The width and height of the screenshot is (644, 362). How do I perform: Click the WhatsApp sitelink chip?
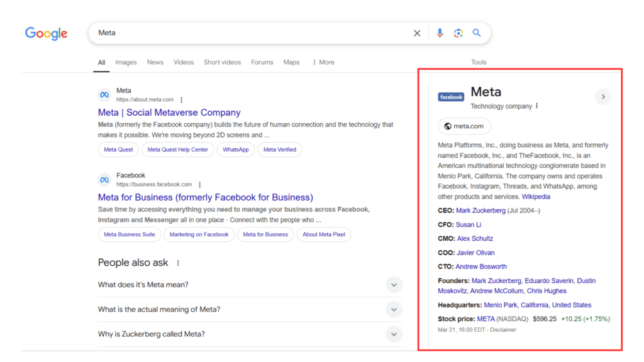236,150
